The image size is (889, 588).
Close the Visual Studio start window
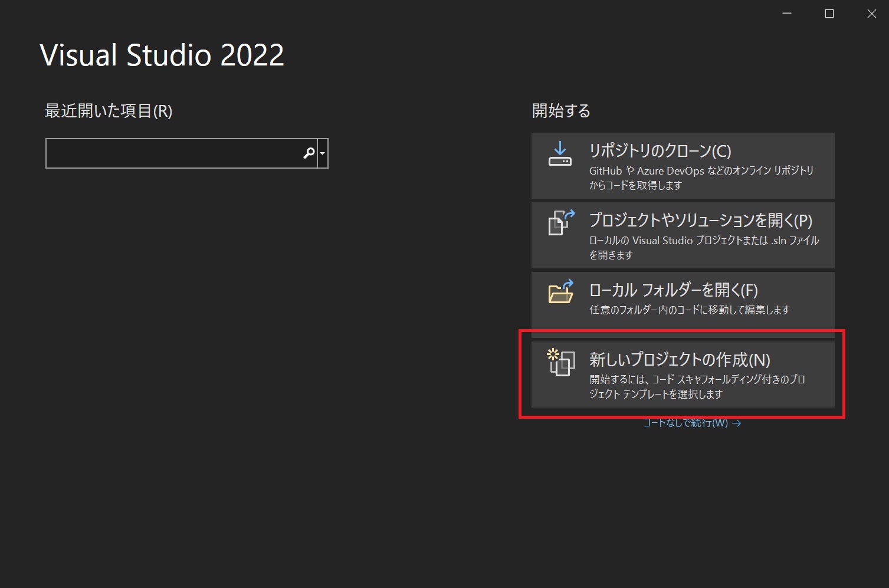pyautogui.click(x=872, y=14)
